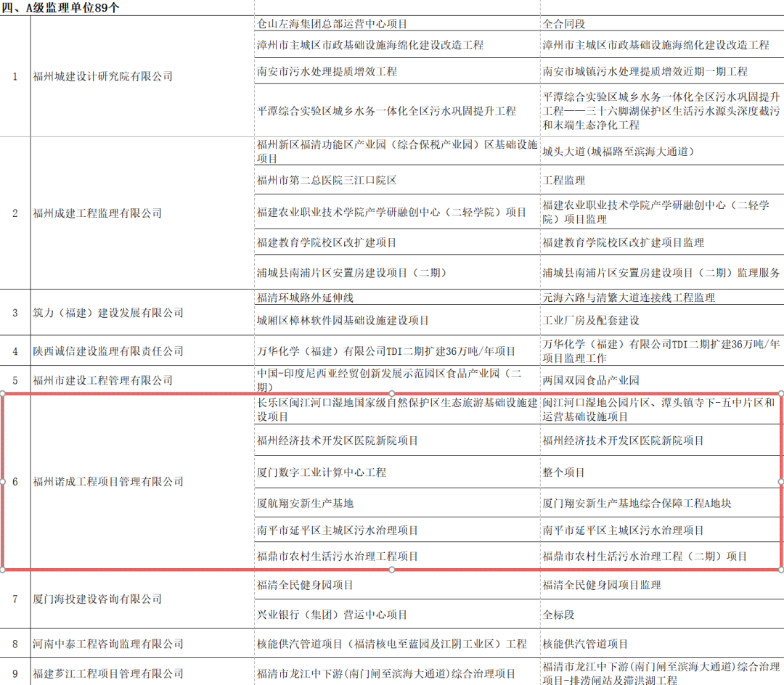This screenshot has height=685, width=784.
Task: Click "福州诺成工程项目管理有限公司" in the highlighted row
Action: coord(107,482)
